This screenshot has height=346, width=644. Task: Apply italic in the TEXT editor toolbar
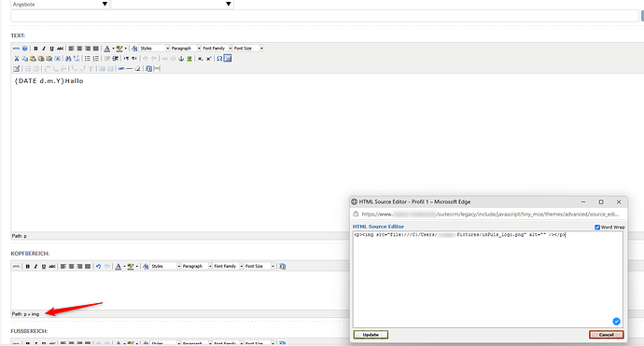click(44, 48)
